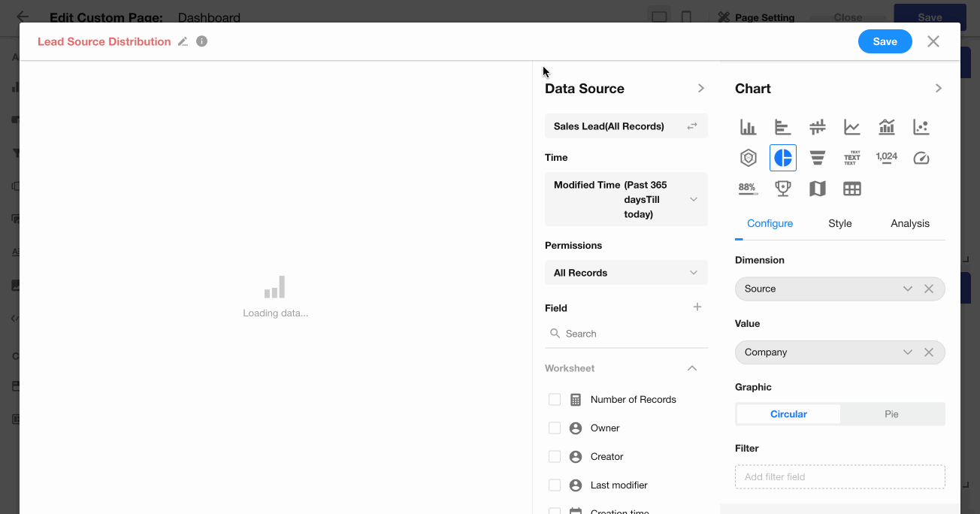The height and width of the screenshot is (514, 980).
Task: Pick the word cloud chart type
Action: (x=851, y=158)
